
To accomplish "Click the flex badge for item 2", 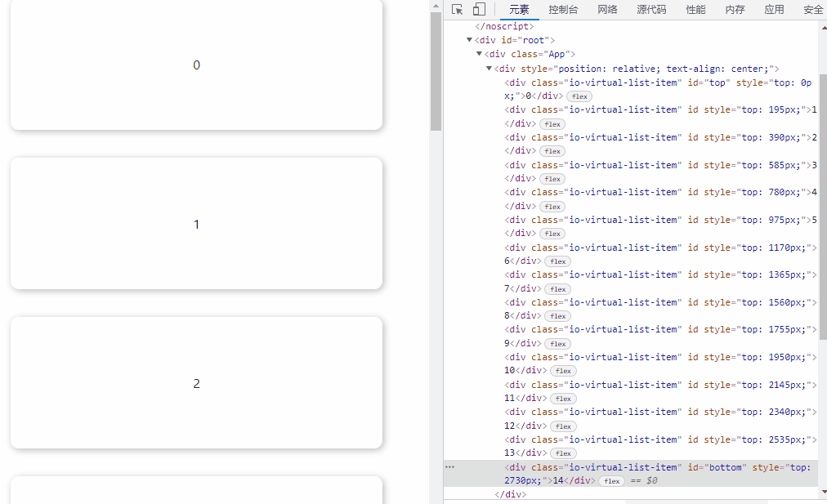I will pyautogui.click(x=552, y=151).
